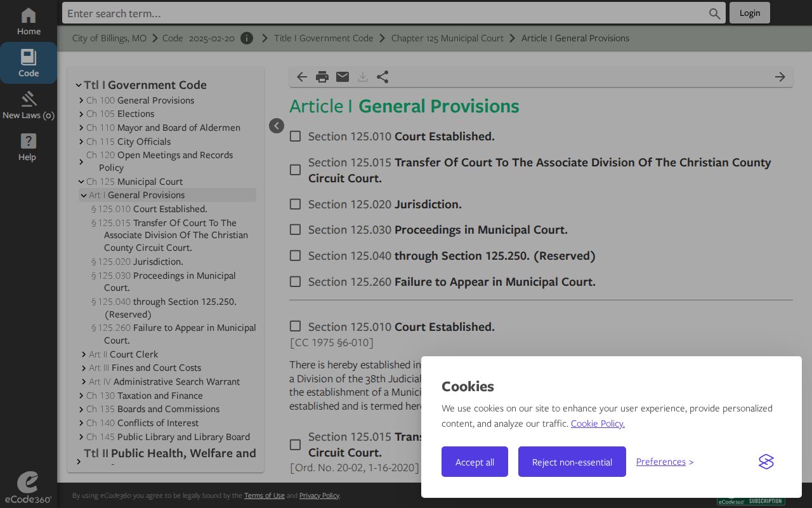Collapse Ch 125 Municipal Court
Viewport: 812px width, 508px height.
click(x=81, y=182)
